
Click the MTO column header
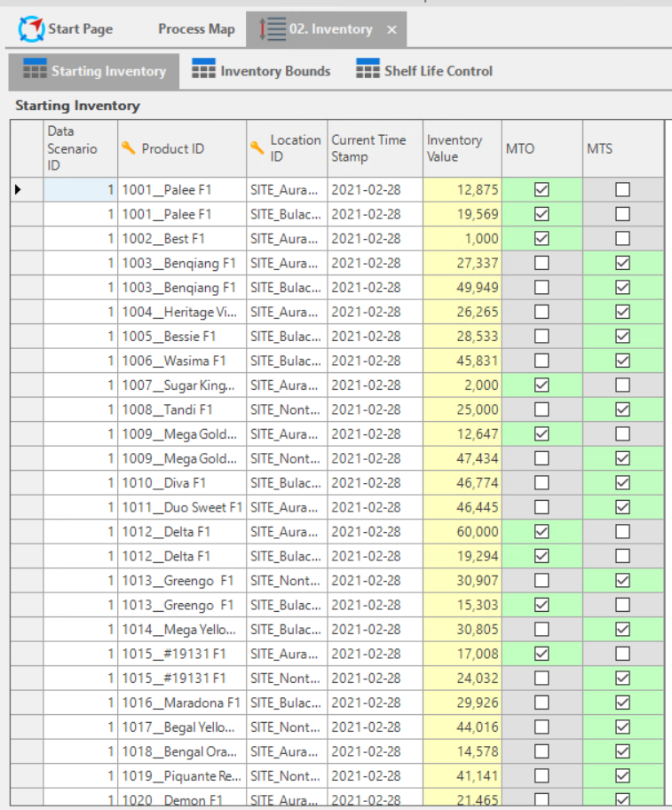pos(542,148)
